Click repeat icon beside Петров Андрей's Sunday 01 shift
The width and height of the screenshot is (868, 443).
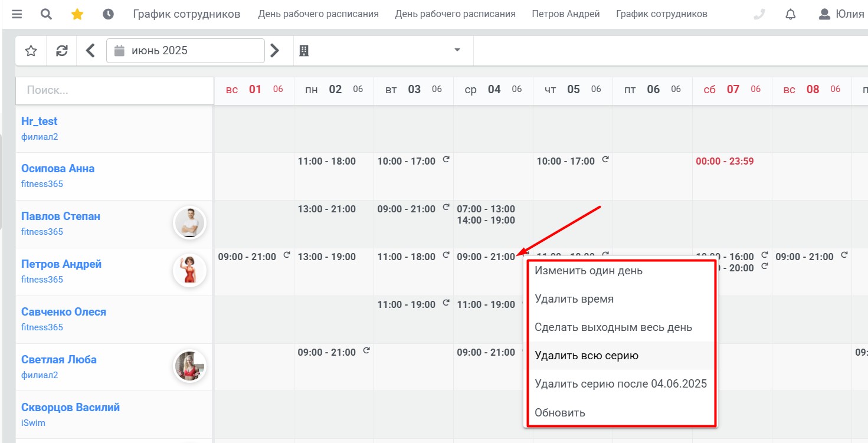click(x=287, y=255)
